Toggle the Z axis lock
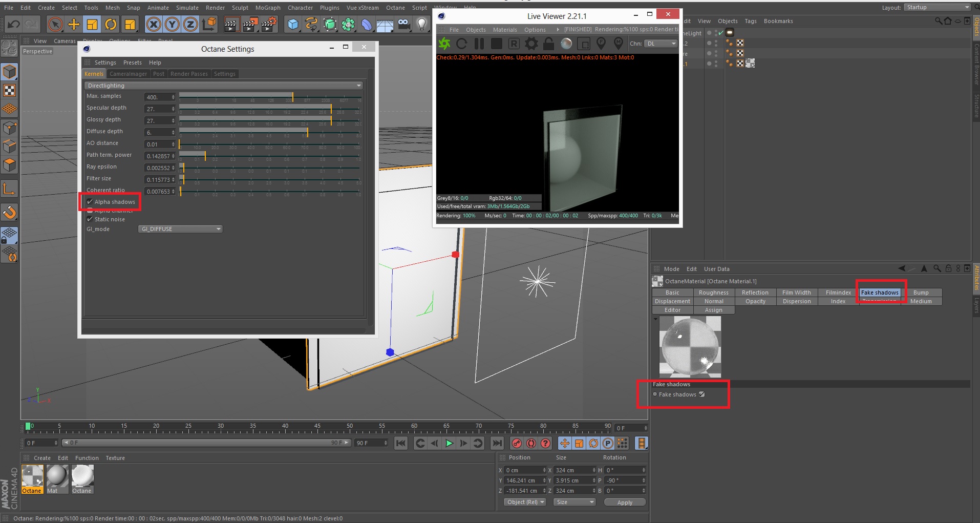 click(x=190, y=24)
